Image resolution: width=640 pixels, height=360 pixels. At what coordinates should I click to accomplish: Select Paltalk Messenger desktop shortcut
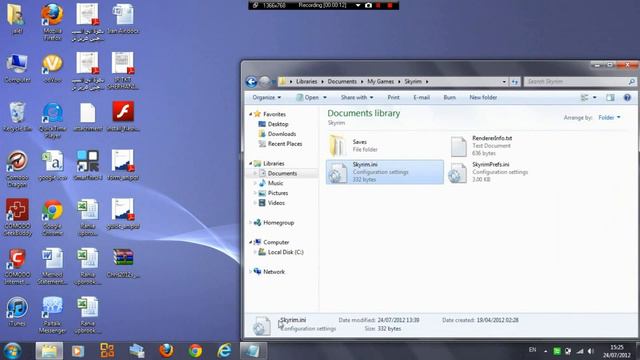[x=52, y=315]
